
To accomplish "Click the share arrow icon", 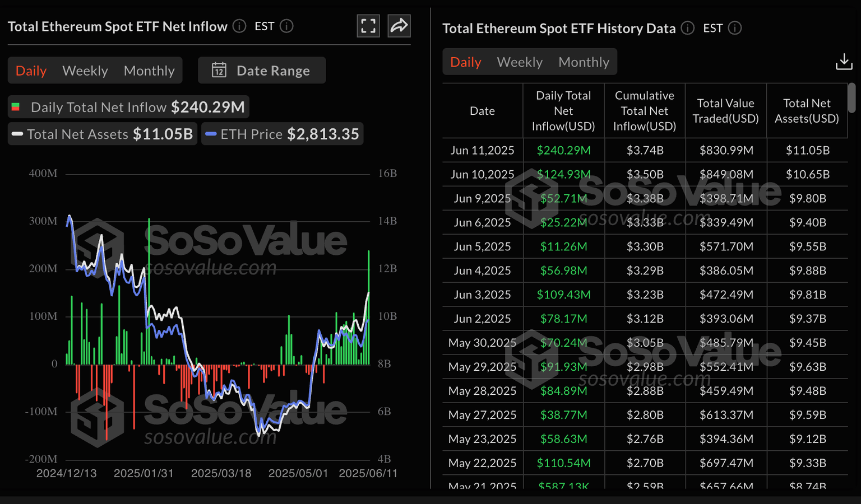I will click(x=399, y=26).
